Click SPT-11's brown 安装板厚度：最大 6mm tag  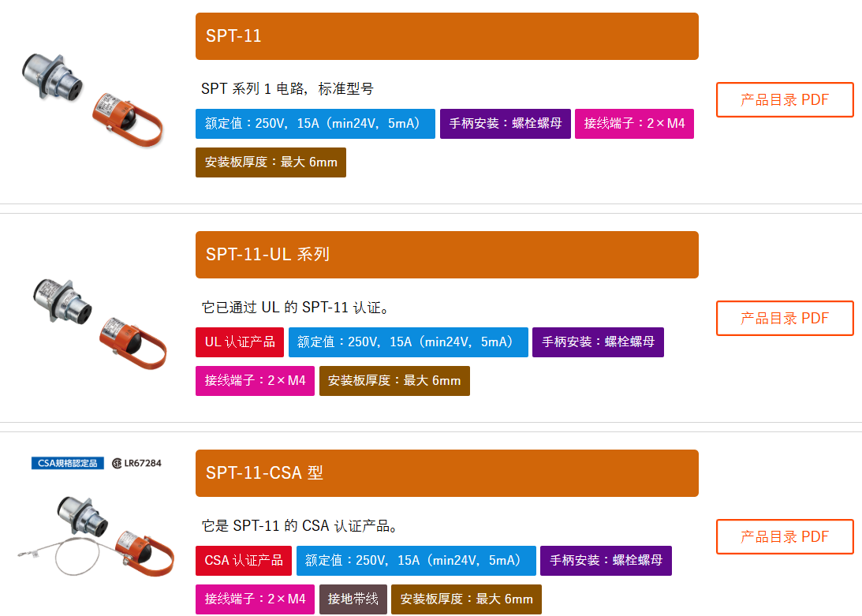point(271,162)
